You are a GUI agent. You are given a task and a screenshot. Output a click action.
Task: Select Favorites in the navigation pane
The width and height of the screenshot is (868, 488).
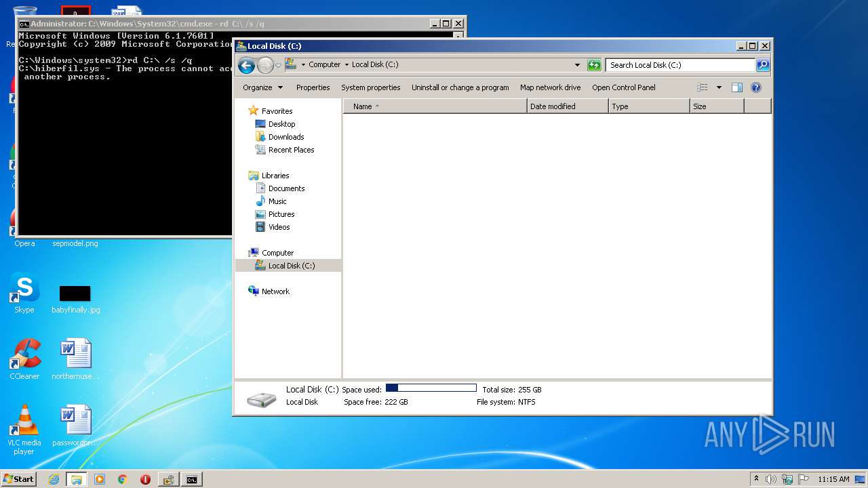[270, 111]
